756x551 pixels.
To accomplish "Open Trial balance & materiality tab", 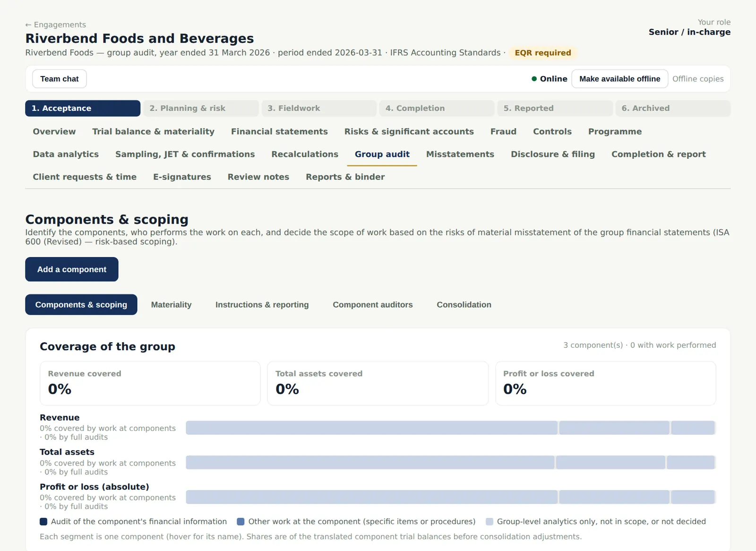I will tap(153, 132).
